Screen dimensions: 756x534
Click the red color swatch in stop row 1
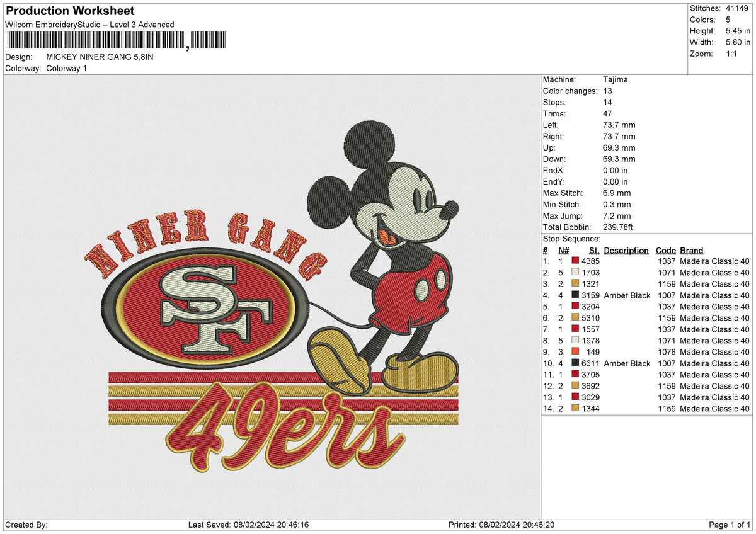pos(575,261)
